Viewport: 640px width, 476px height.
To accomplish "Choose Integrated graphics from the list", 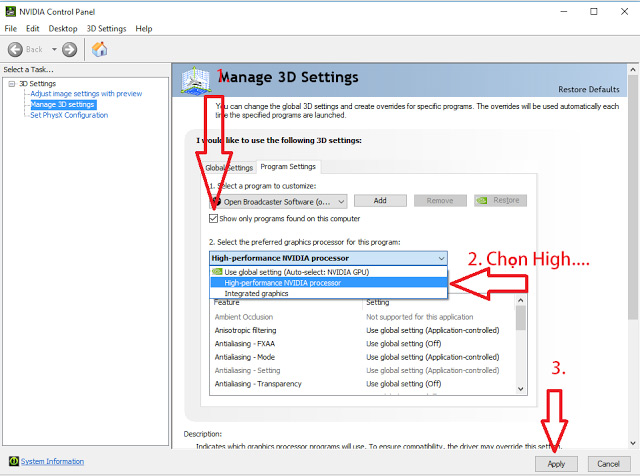I will click(x=256, y=293).
